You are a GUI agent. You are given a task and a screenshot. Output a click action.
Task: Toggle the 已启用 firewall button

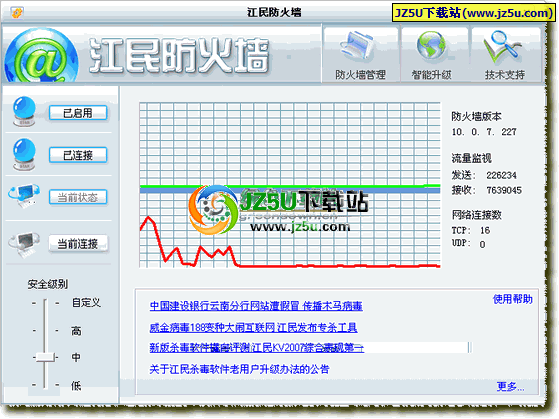[x=78, y=113]
